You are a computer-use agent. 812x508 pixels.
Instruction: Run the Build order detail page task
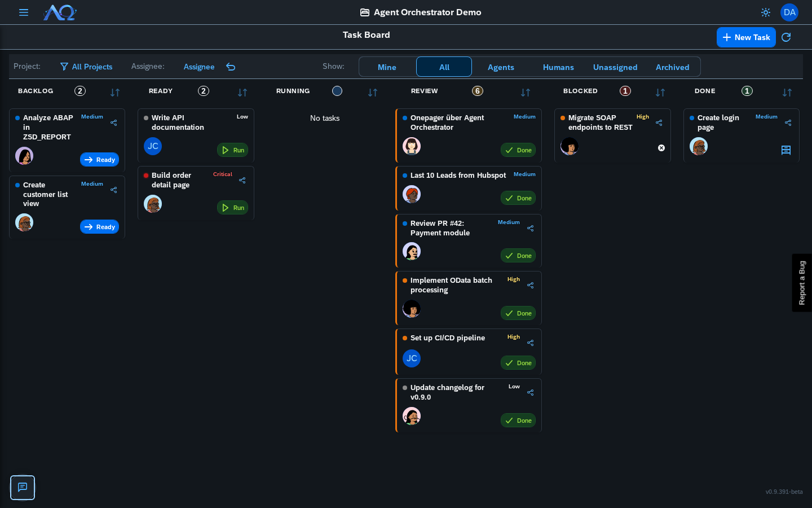[233, 208]
